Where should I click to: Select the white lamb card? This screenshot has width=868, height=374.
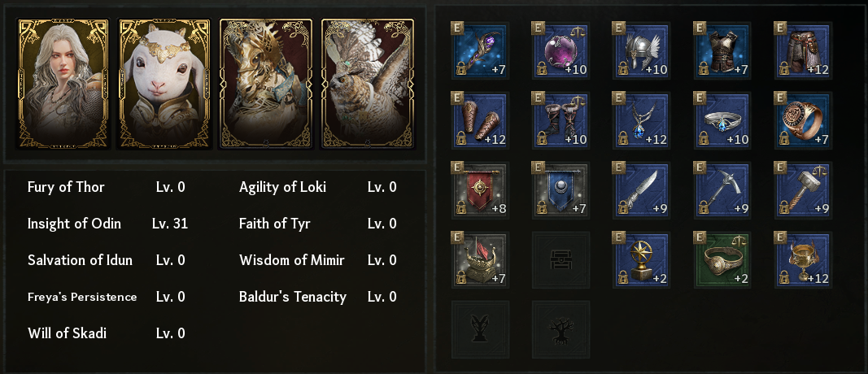point(164,84)
